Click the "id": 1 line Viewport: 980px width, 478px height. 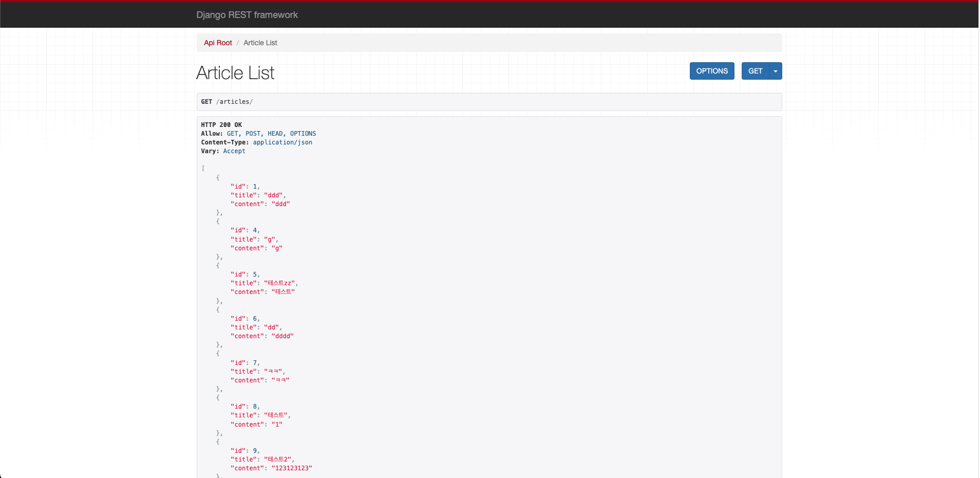246,187
